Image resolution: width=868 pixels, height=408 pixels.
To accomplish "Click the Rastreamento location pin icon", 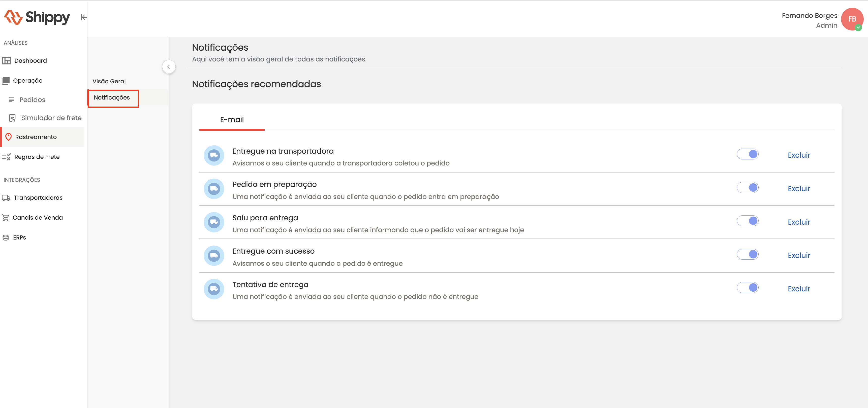I will click(8, 137).
